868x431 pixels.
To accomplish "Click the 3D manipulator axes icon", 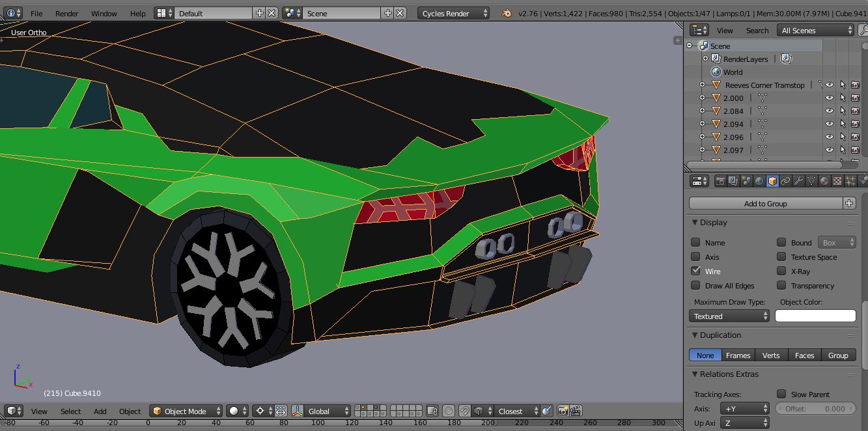I will tap(298, 411).
